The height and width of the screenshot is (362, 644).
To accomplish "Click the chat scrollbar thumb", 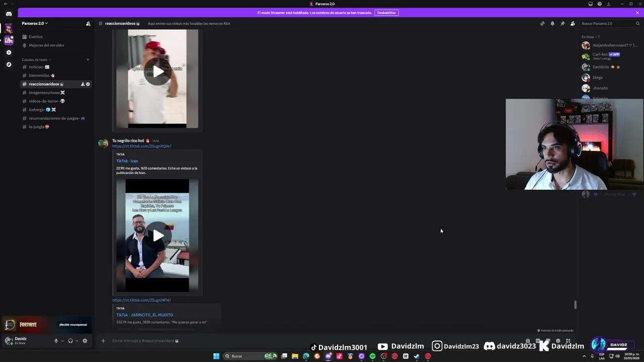I will point(575,305).
